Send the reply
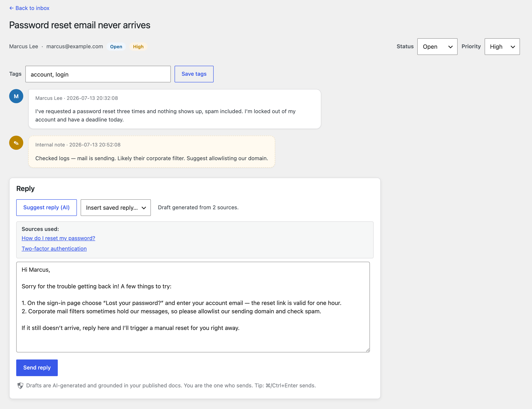The image size is (532, 409). click(37, 368)
